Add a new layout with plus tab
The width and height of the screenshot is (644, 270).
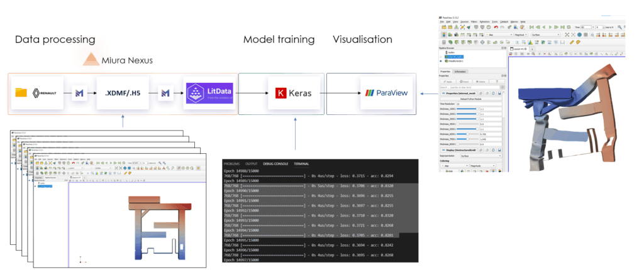pos(532,49)
